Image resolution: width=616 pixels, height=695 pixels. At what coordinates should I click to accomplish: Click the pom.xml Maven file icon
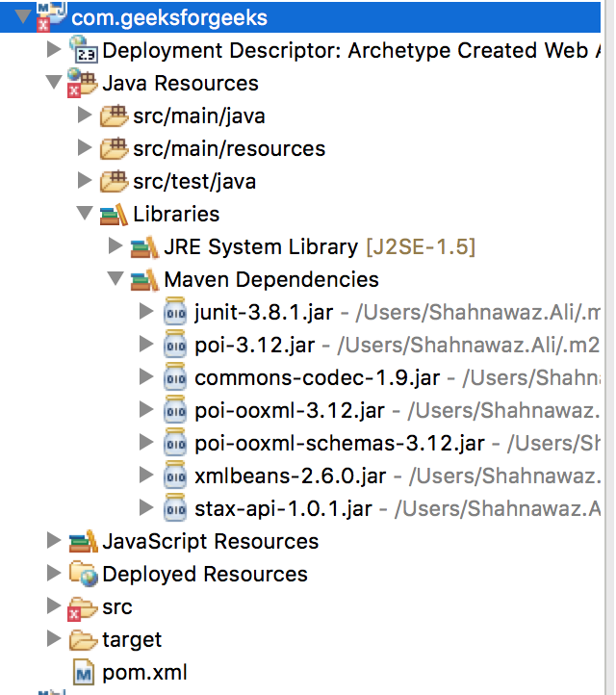click(84, 673)
